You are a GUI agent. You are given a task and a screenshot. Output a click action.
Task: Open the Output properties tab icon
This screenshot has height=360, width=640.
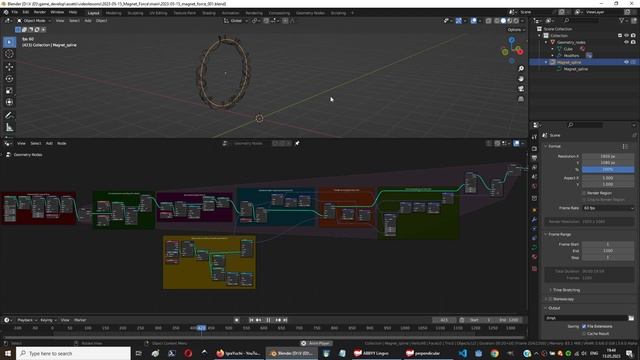point(534,158)
